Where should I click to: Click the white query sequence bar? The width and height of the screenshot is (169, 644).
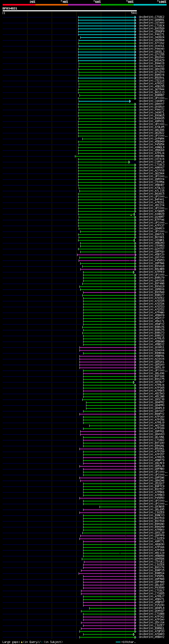[x=69, y=11]
